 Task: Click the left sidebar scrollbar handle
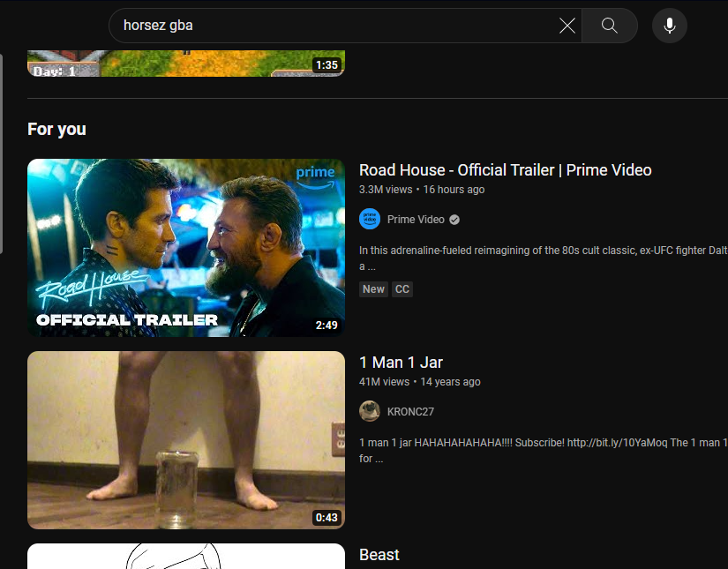click(x=2, y=153)
